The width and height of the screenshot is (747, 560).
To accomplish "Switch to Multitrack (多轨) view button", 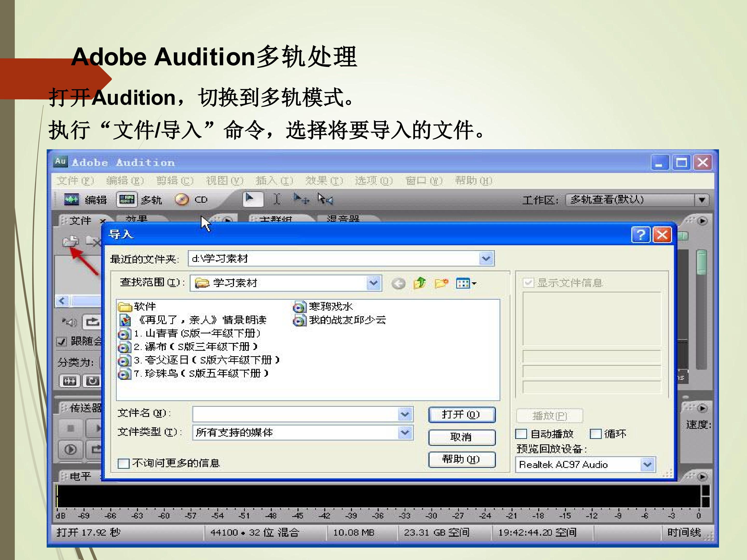I will pos(127,199).
